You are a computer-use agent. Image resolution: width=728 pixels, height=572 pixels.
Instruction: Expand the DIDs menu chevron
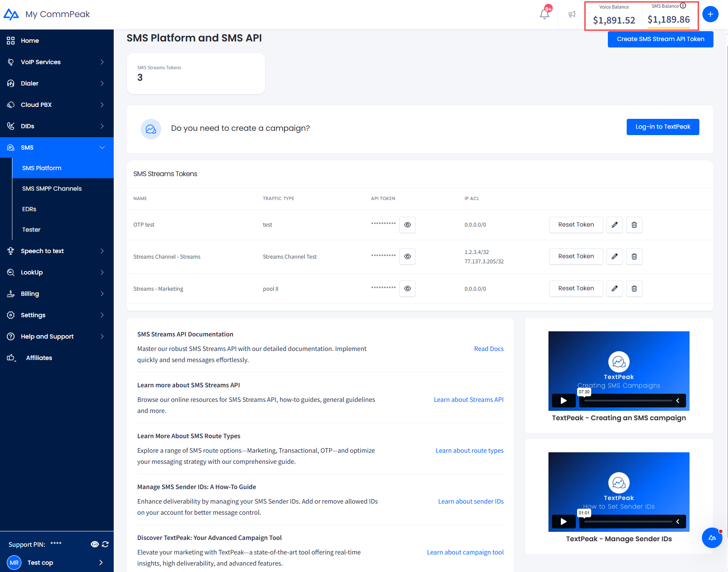[x=102, y=126]
